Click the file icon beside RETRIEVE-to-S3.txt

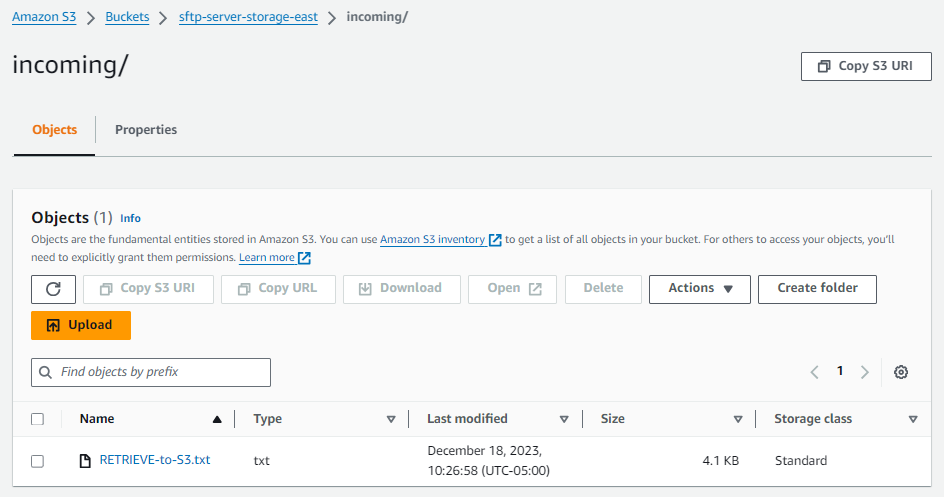pos(86,461)
